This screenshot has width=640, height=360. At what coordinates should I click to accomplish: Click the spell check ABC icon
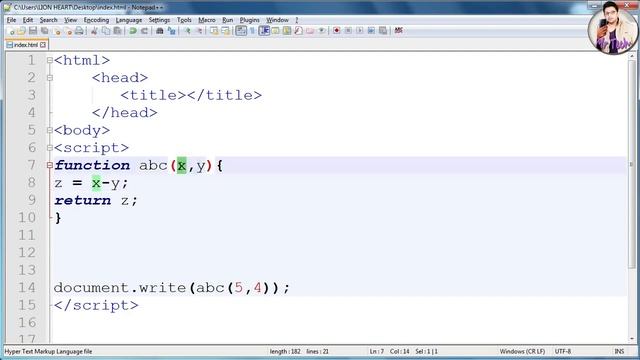coord(398,31)
